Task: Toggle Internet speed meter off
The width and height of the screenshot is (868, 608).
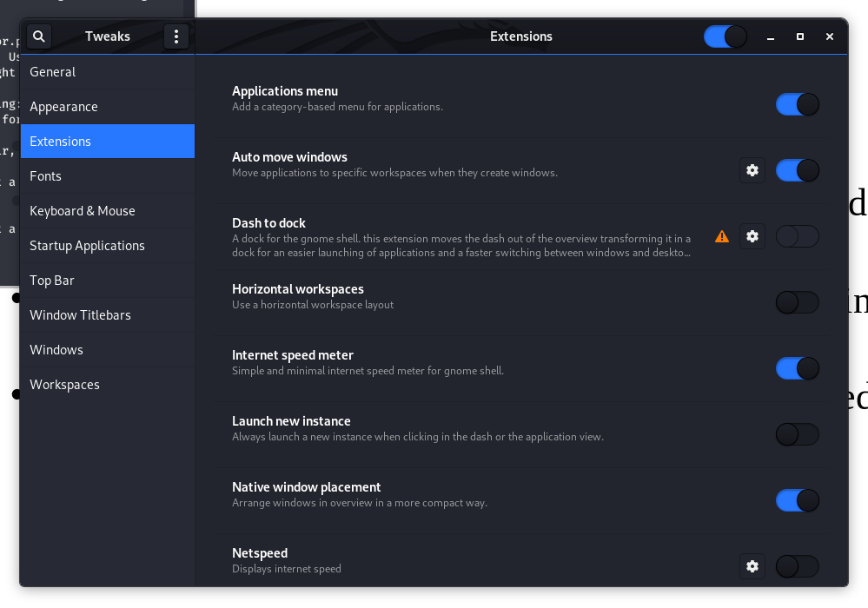Action: (797, 368)
